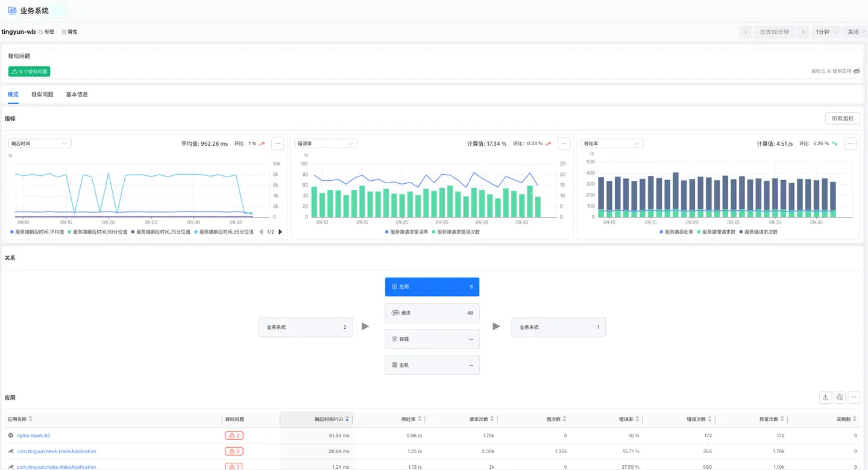
Task: Toggle 服务端慢请求数 legend in throughput chart
Action: point(716,232)
